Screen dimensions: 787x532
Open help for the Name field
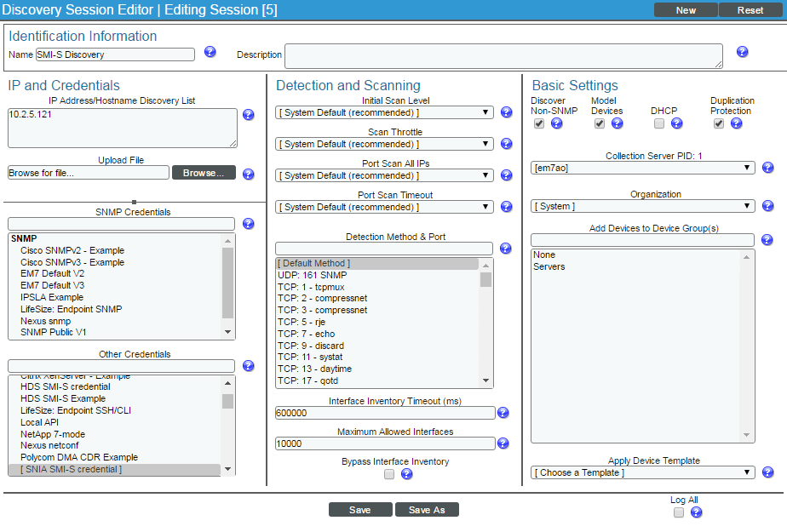pyautogui.click(x=210, y=54)
